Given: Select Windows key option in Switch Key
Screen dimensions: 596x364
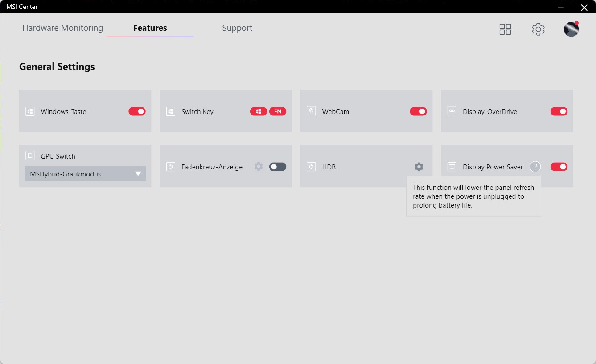Looking at the screenshot, I should tap(259, 111).
